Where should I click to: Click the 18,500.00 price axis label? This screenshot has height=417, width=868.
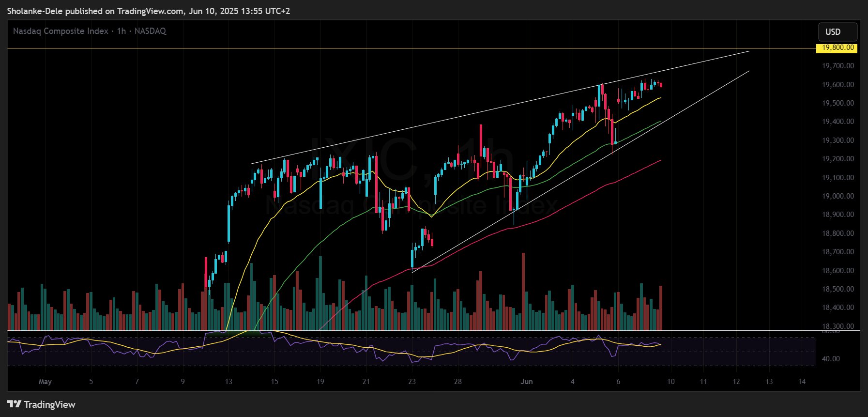(838, 289)
